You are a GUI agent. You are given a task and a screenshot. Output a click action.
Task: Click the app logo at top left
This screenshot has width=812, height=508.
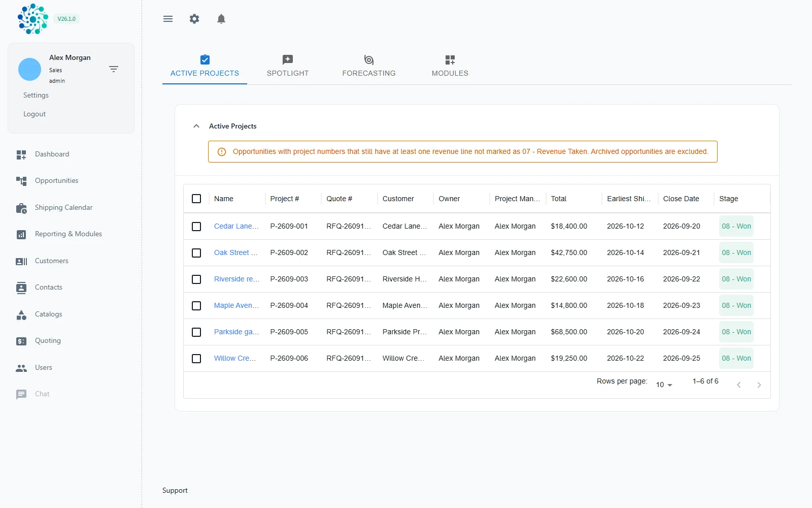33,19
